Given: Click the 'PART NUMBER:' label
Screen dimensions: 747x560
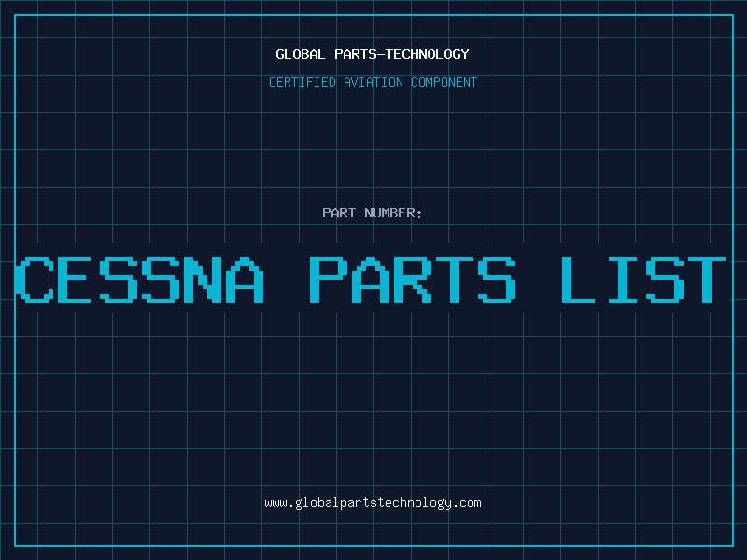Looking at the screenshot, I should pos(373,213).
